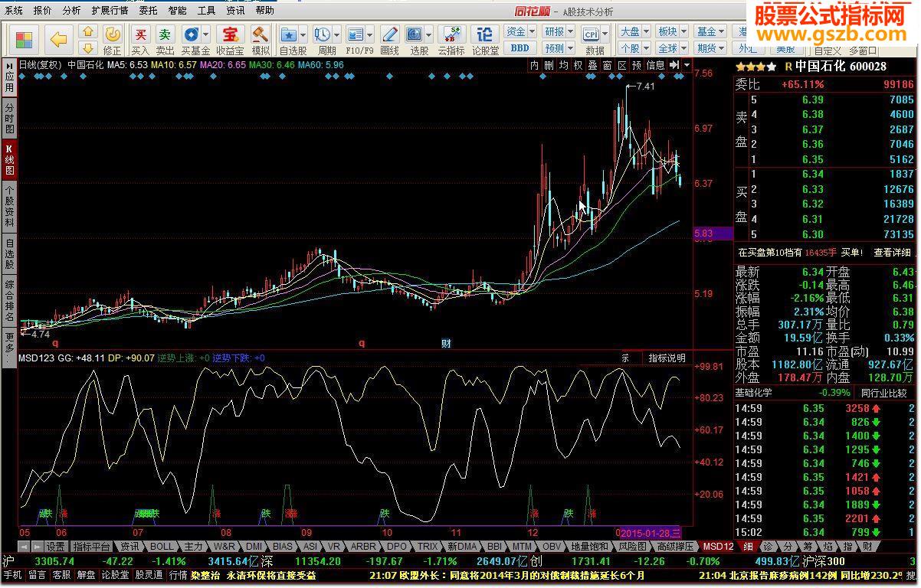This screenshot has width=921, height=588.
Task: Collapse side panel with arrow-bar icon
Action: tap(675, 66)
